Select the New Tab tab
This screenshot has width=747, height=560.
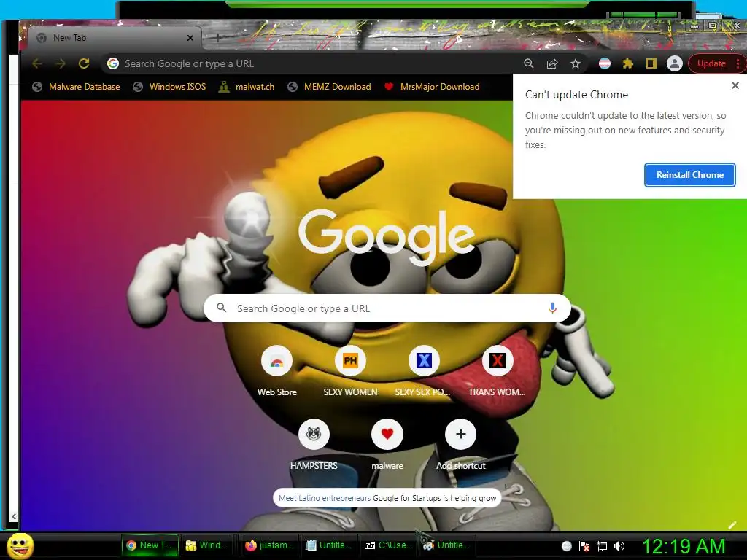pos(115,38)
